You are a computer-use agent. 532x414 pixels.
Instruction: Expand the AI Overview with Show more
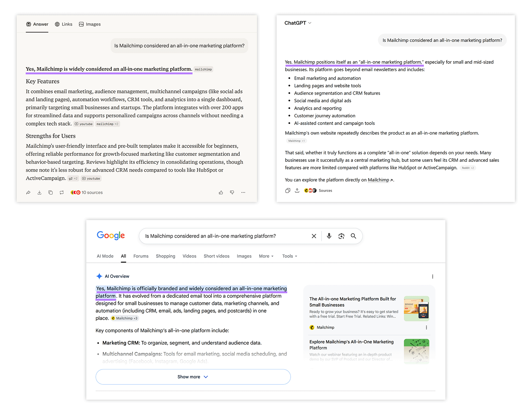coord(193,377)
